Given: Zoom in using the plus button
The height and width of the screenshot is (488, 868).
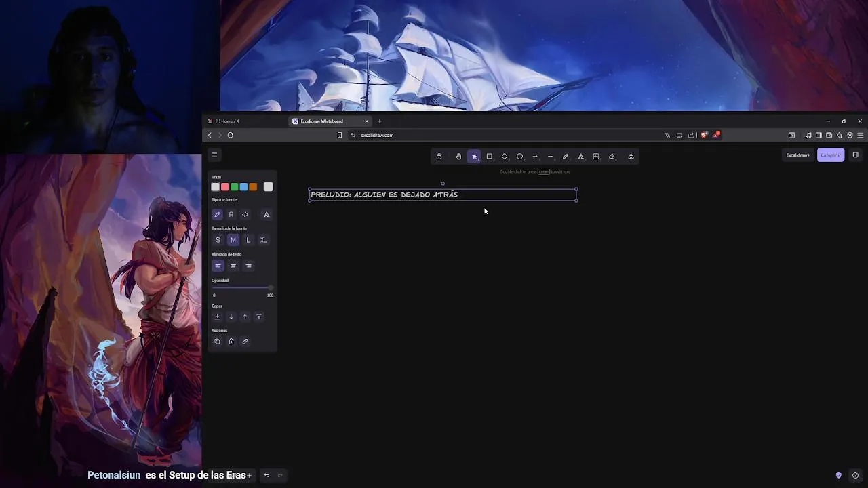Looking at the screenshot, I should click(249, 475).
